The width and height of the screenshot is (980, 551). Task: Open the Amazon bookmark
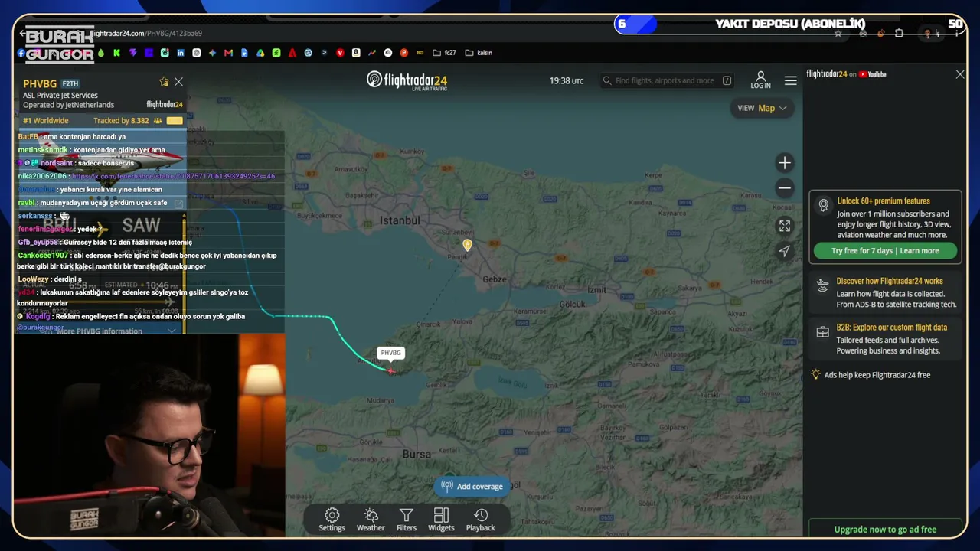click(x=356, y=53)
